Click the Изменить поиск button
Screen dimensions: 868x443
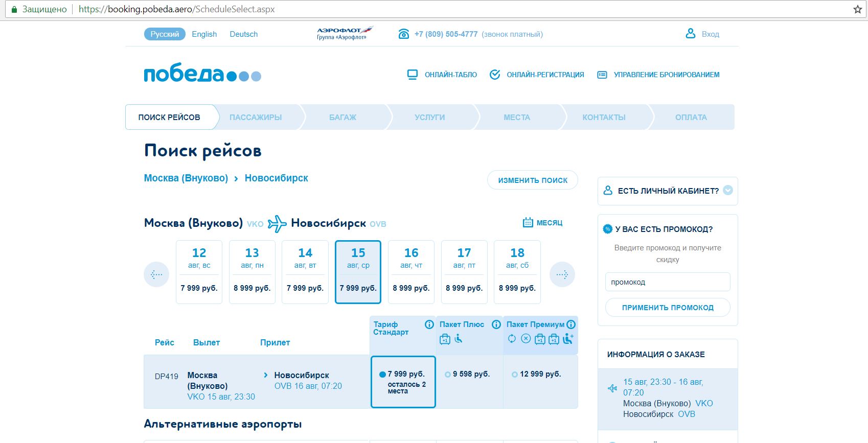(x=532, y=180)
